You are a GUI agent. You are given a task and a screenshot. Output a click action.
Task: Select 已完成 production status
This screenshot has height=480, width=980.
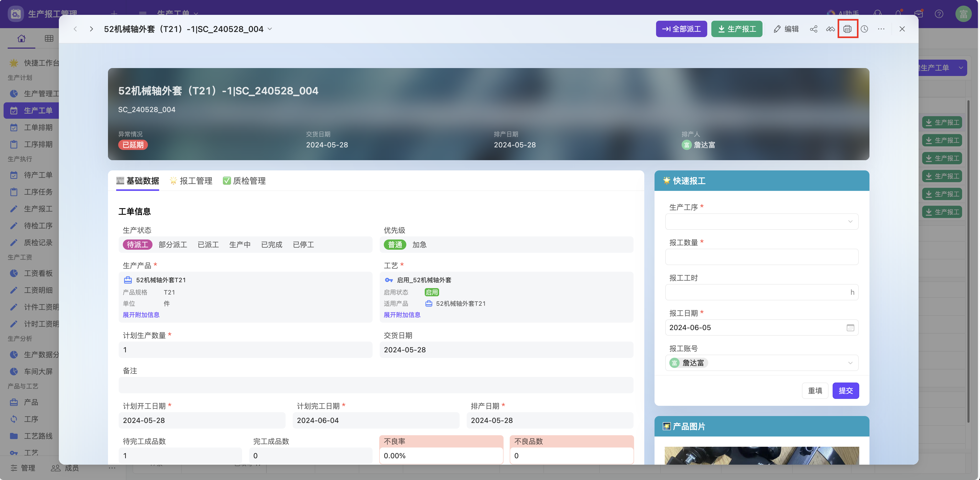[x=272, y=245]
